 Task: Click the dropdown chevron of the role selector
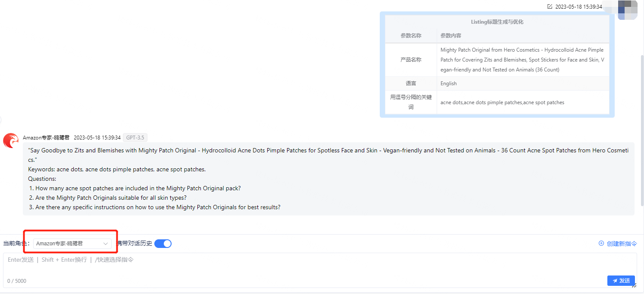(x=106, y=244)
